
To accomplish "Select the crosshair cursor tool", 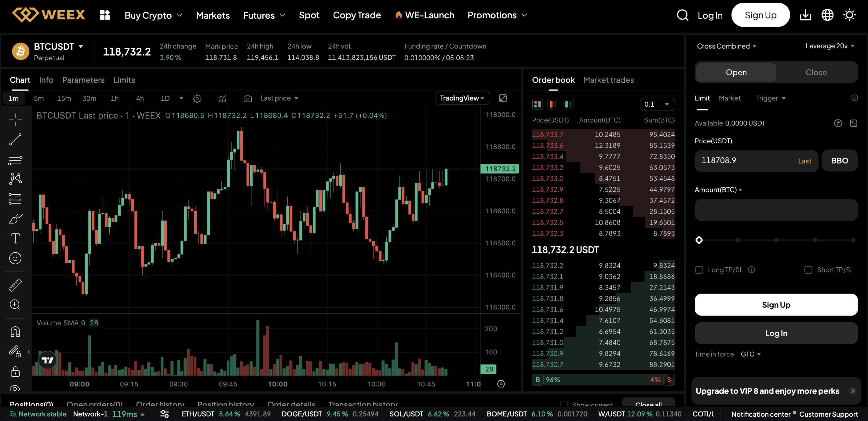I will [x=15, y=120].
